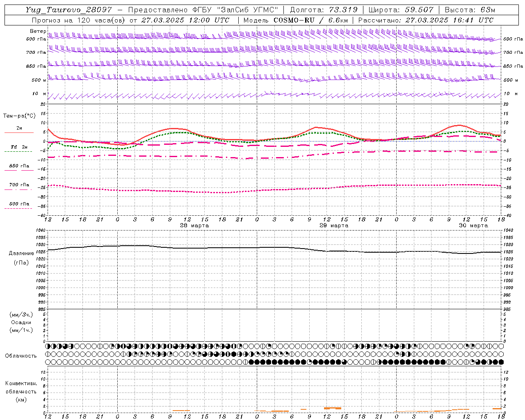Viewport: 525px width, 420px height.
Task: Click the 29 марта date label
Action: 334,226
